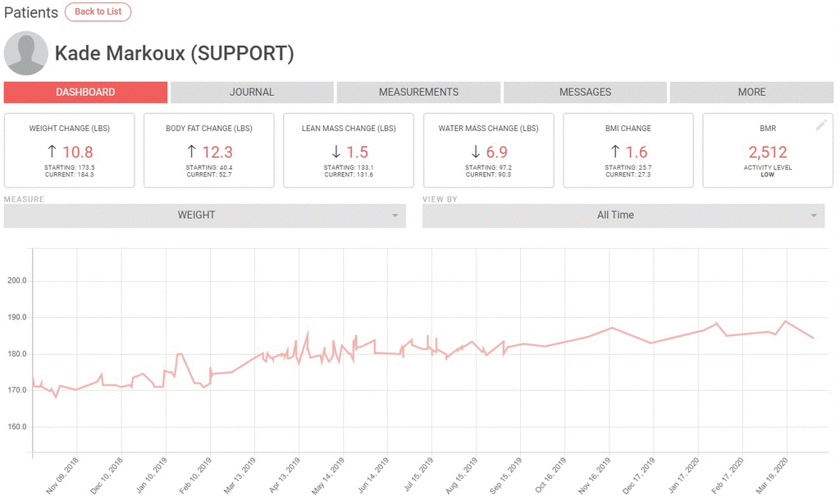Image resolution: width=840 pixels, height=504 pixels.
Task: Open the Messages tab
Action: pos(585,92)
